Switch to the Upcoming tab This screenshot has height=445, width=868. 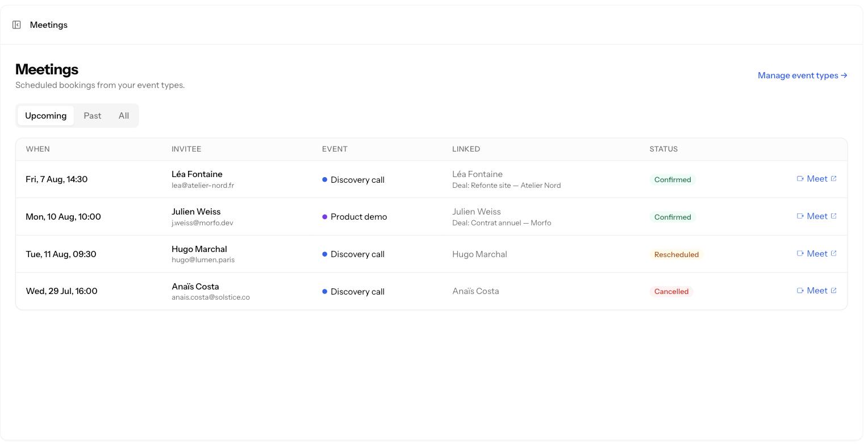point(45,116)
